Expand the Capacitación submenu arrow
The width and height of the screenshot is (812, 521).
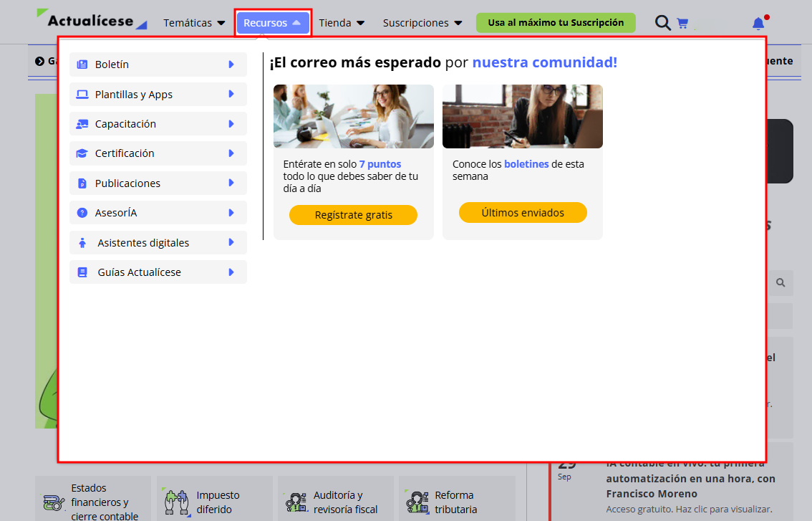click(x=231, y=124)
